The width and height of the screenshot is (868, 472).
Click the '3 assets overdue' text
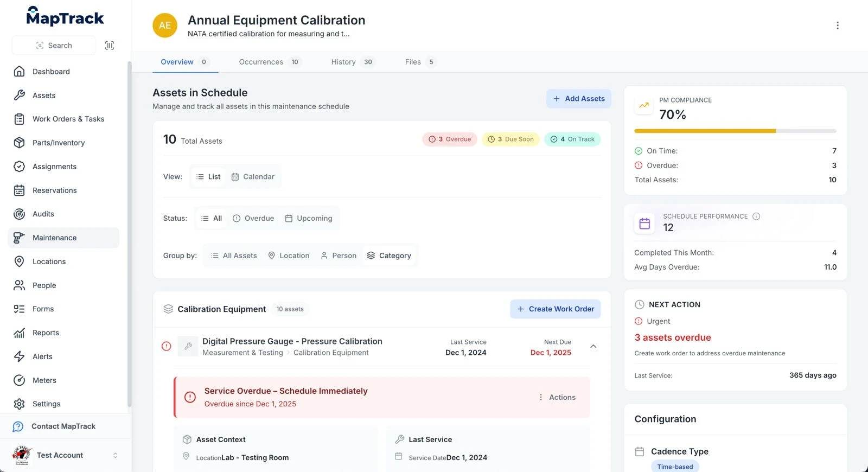tap(673, 337)
